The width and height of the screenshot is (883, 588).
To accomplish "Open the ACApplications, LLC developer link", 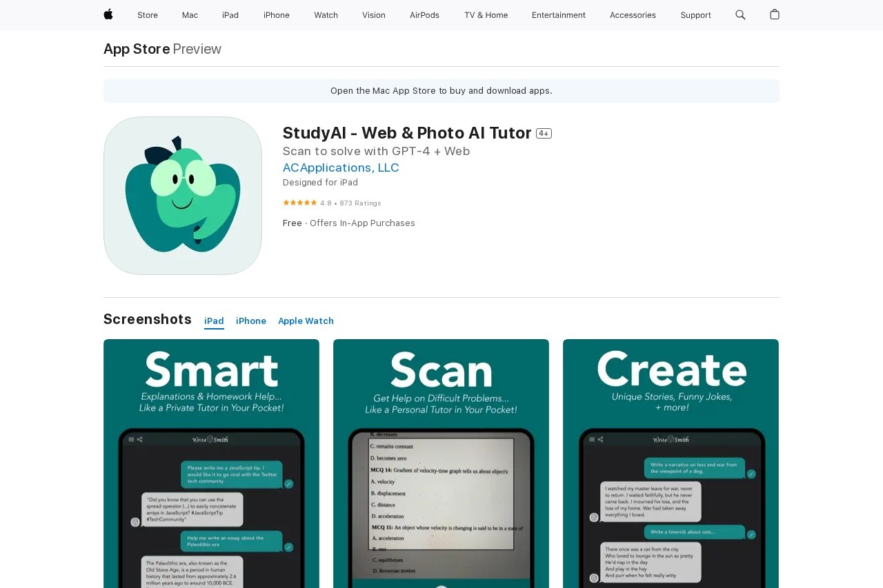I will coord(341,168).
